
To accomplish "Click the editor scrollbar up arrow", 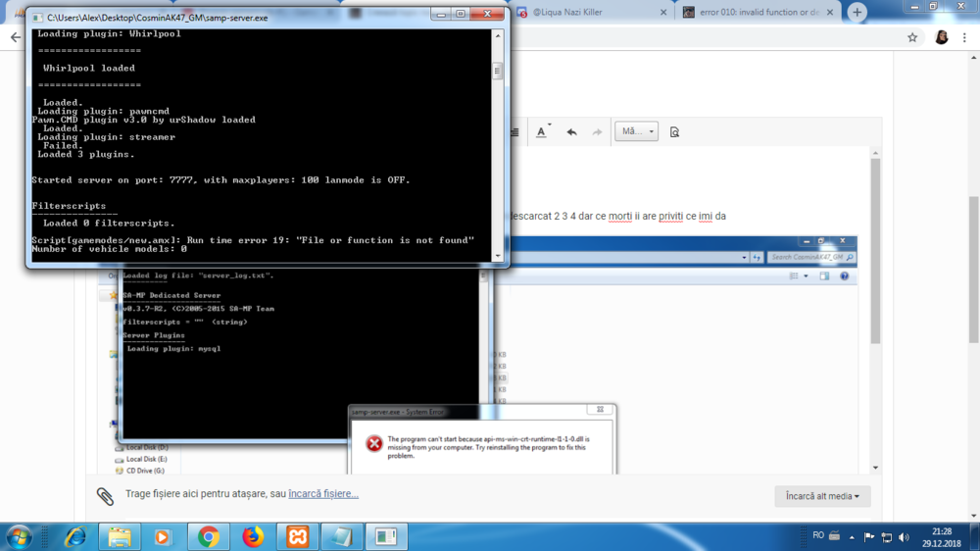I will (875, 153).
